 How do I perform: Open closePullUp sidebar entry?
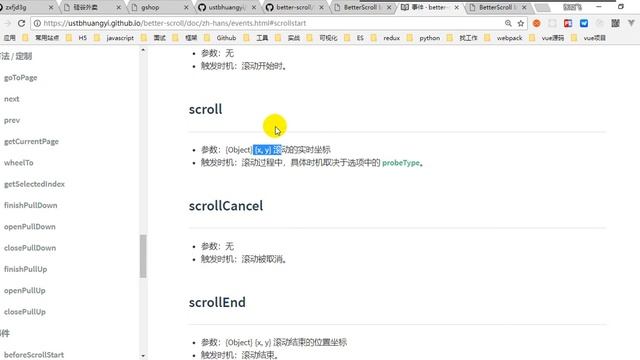(x=25, y=311)
